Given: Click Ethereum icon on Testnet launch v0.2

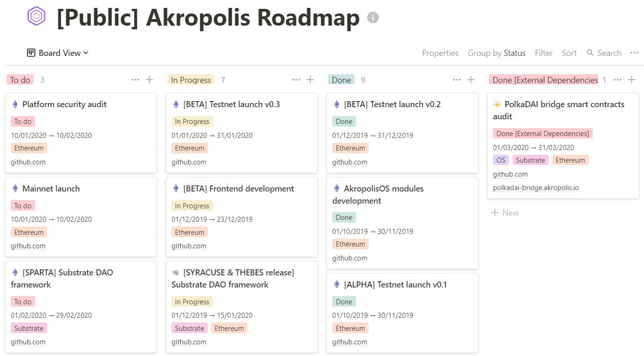Looking at the screenshot, I should coord(336,104).
